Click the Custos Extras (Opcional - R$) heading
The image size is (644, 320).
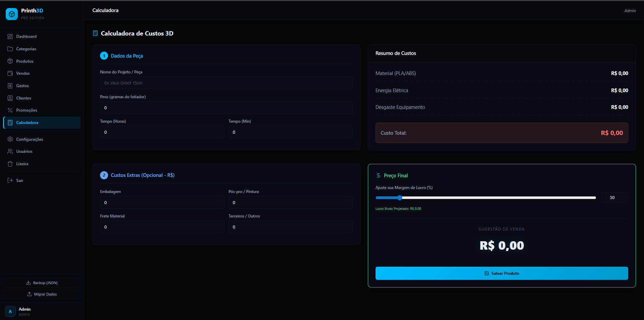tap(143, 175)
